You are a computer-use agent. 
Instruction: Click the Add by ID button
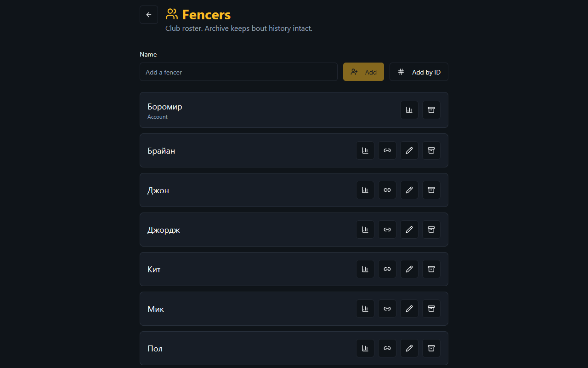(x=419, y=72)
